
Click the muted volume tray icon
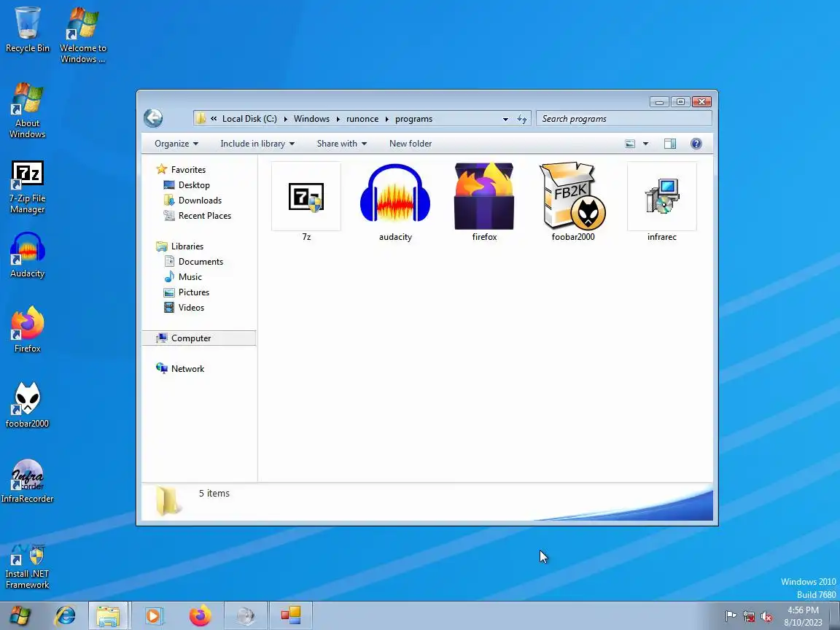pos(766,617)
